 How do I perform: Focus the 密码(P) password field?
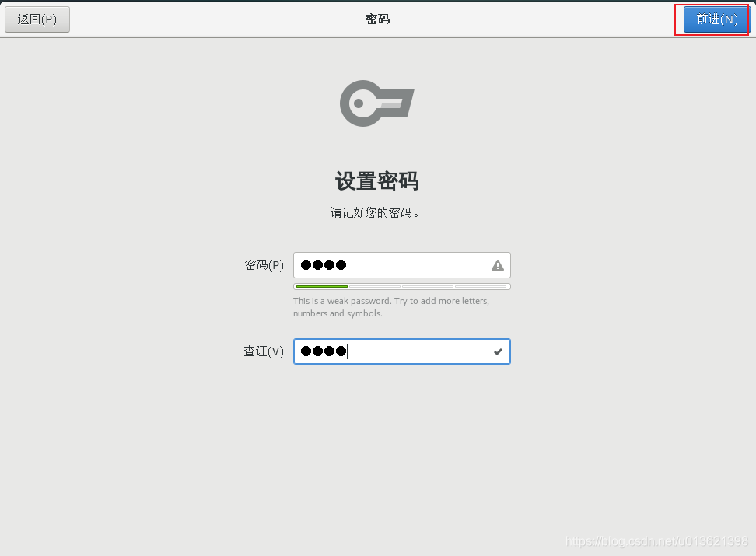pos(401,264)
